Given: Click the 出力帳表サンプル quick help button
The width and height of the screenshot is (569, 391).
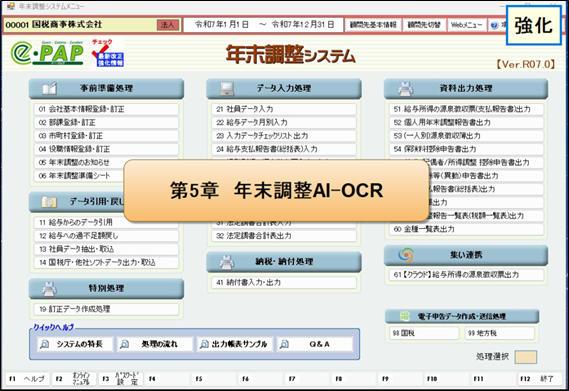Looking at the screenshot, I should (x=235, y=344).
